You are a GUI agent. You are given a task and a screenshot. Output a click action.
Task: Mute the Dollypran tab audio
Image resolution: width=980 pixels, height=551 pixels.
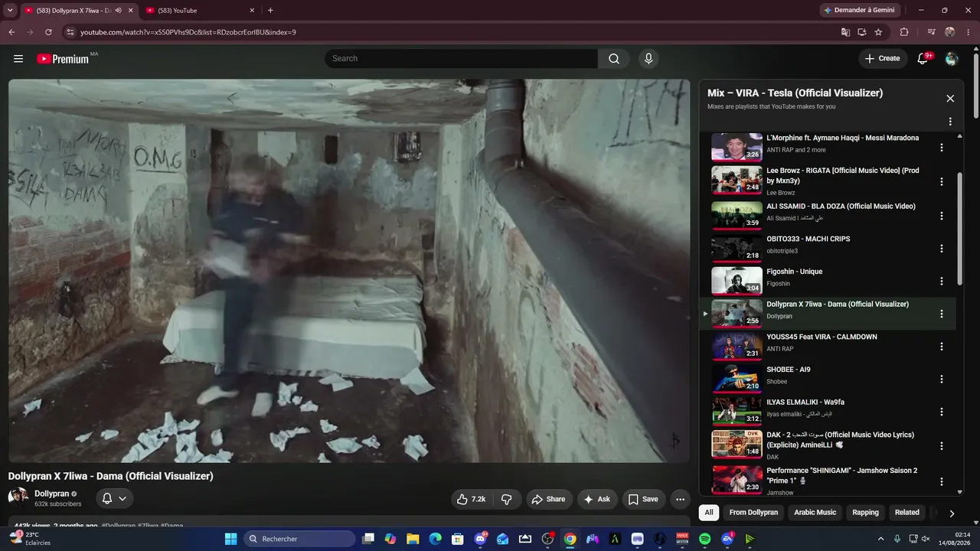118,11
